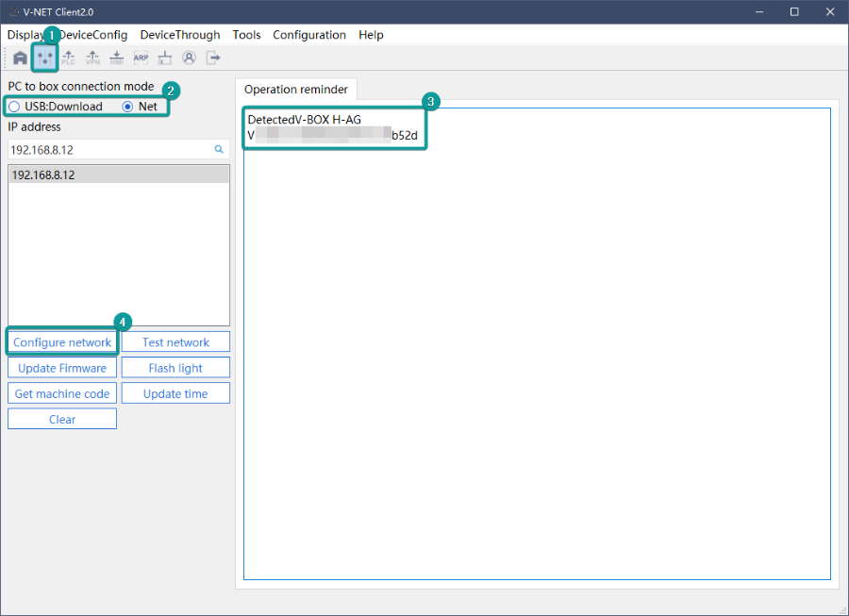Click the DetectedV-BOX H-AG message text
Viewport: 849px width, 616px height.
(305, 120)
